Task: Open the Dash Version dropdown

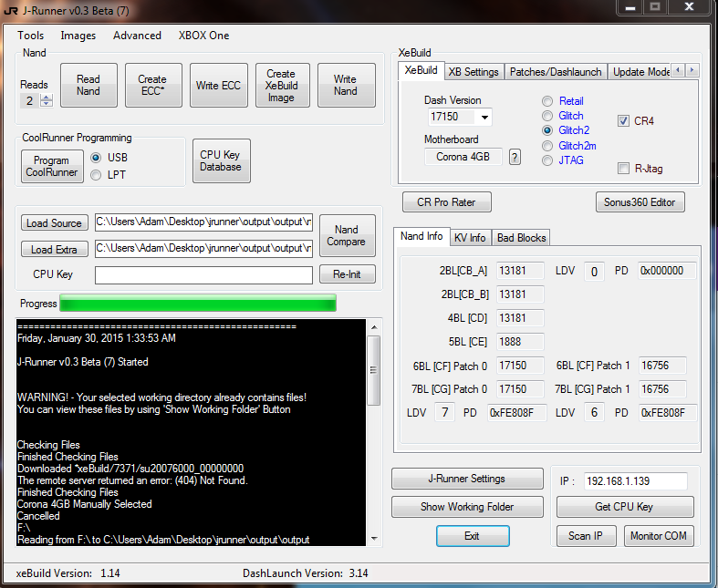Action: click(484, 117)
